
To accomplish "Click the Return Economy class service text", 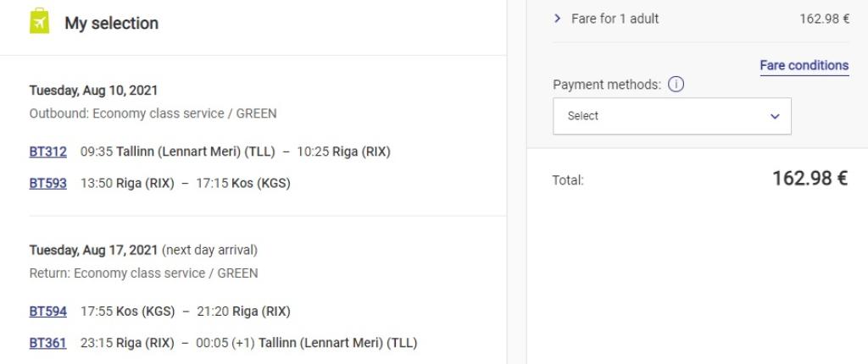I will coord(143,273).
